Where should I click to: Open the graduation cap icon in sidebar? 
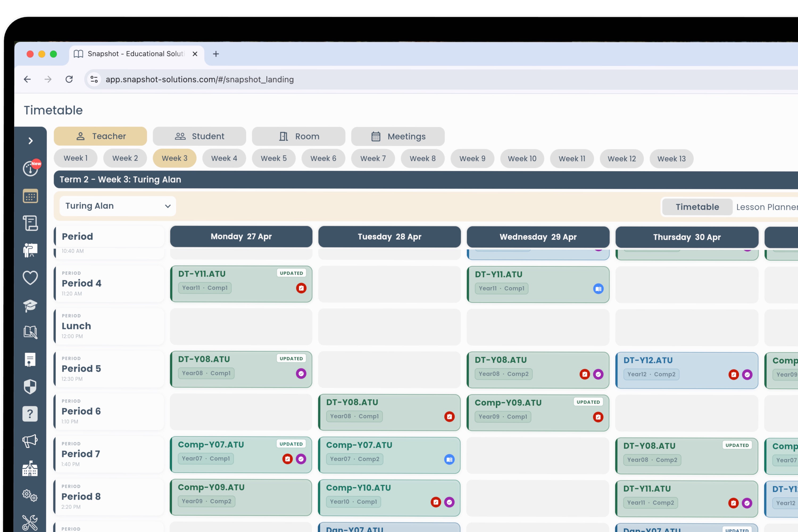click(x=30, y=305)
